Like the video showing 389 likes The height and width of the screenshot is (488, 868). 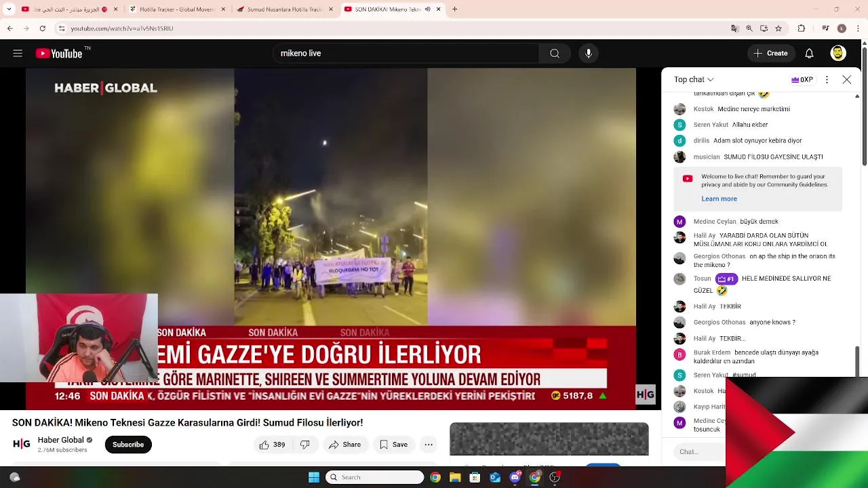272,445
